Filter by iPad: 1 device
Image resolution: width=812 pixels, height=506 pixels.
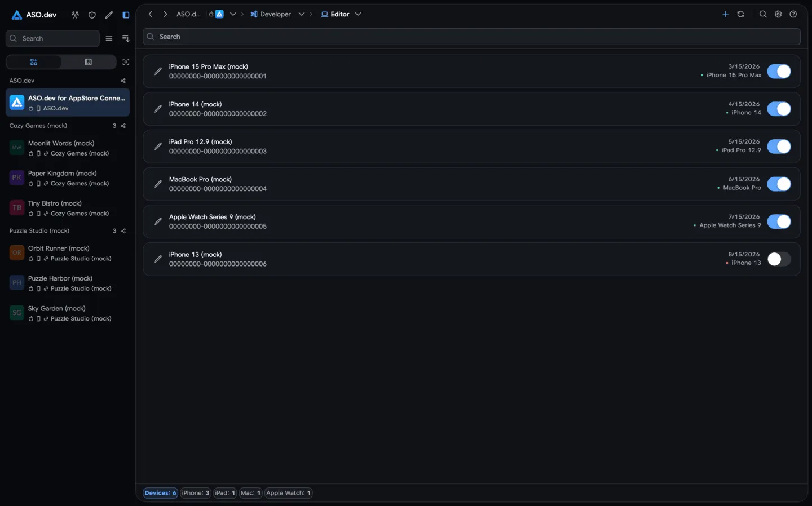point(225,493)
